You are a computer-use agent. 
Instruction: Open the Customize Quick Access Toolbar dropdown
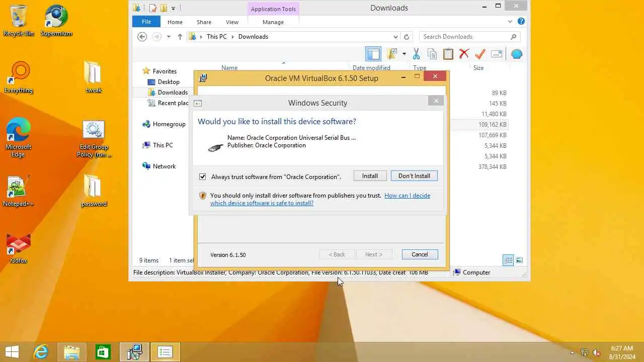(173, 8)
